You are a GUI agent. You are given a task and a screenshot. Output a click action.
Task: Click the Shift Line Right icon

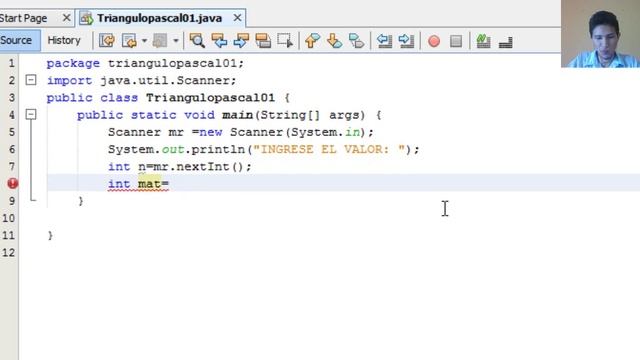tap(406, 41)
